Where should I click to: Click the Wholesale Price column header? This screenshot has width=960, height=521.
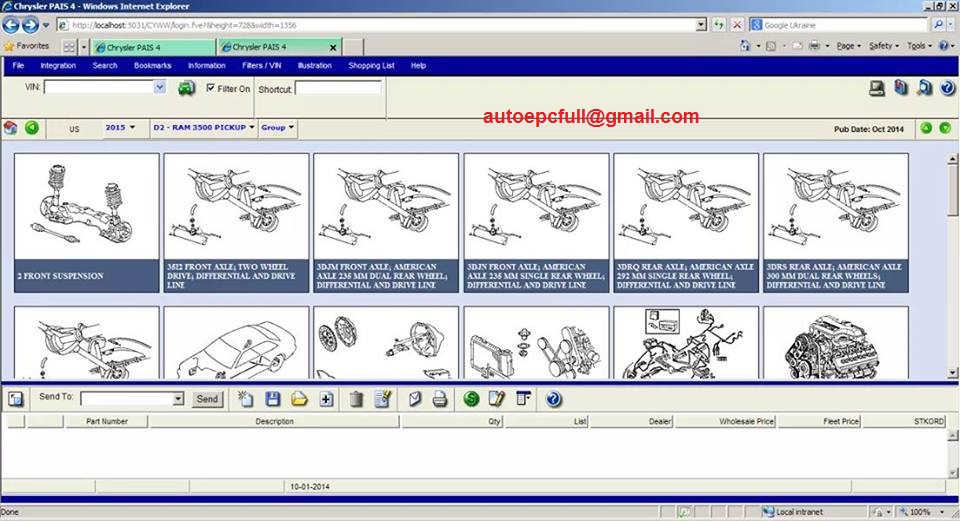click(725, 421)
